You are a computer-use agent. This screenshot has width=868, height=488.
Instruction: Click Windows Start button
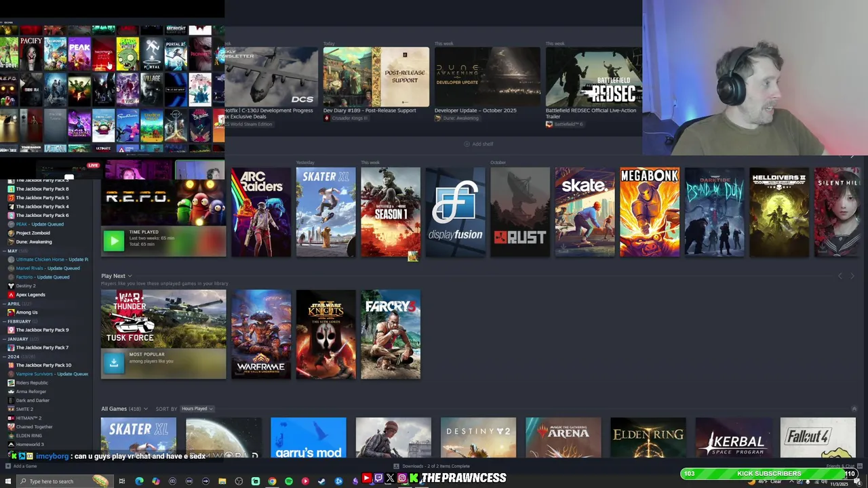7,481
